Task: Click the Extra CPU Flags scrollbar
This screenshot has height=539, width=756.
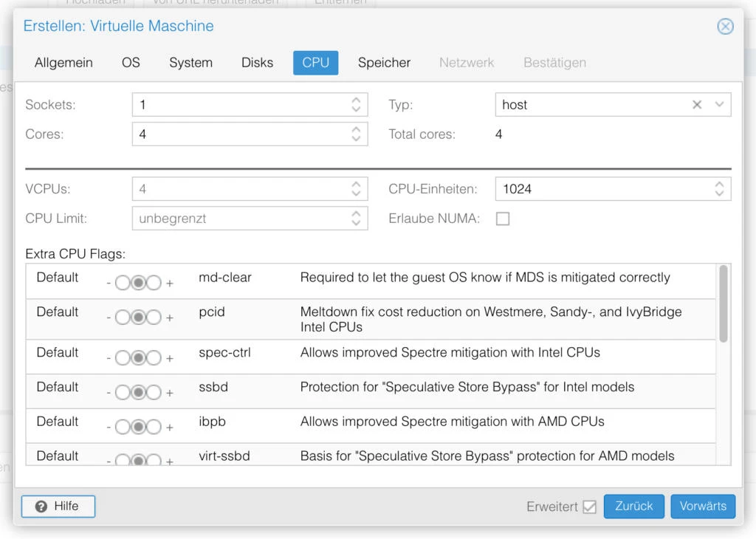Action: [724, 303]
